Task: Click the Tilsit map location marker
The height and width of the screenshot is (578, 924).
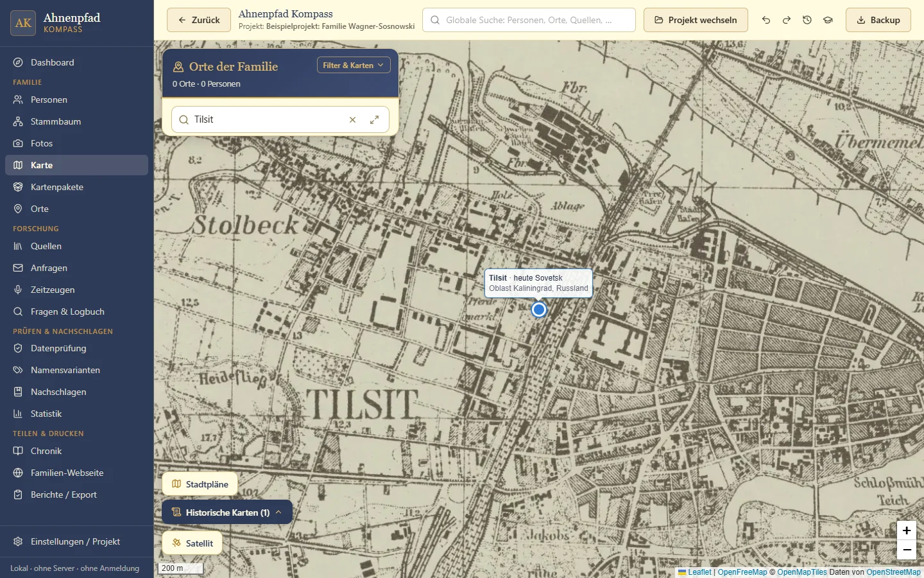Action: [539, 310]
